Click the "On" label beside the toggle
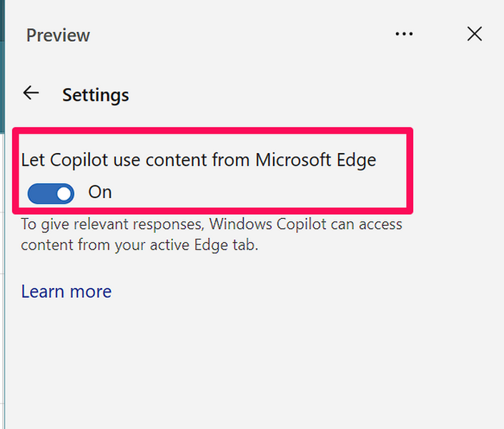Viewport: 504px width, 429px height. pos(100,192)
